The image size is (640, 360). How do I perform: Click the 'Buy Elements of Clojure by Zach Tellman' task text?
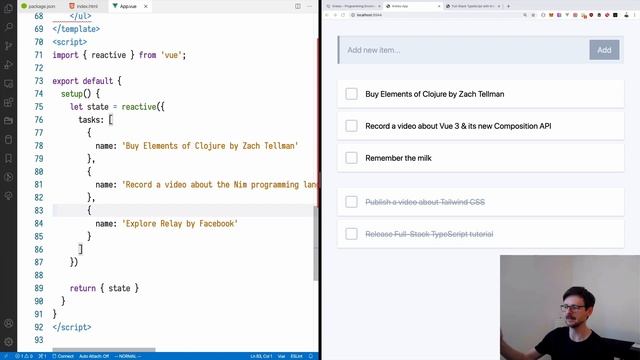click(x=435, y=94)
